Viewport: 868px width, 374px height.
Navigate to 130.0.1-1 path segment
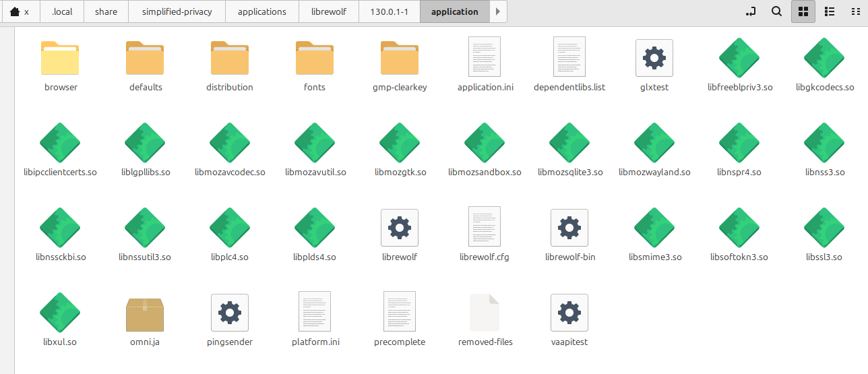389,11
